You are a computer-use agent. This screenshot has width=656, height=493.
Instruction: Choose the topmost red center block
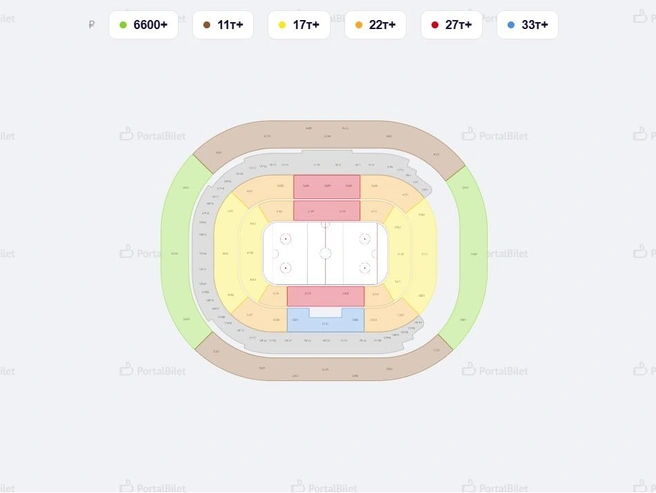pyautogui.click(x=327, y=187)
